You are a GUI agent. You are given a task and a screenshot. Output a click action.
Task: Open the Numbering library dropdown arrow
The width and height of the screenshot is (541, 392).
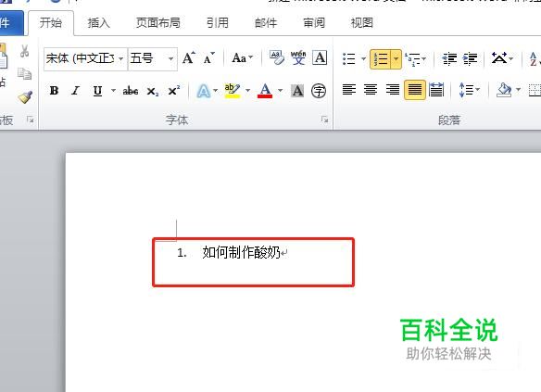[396, 59]
